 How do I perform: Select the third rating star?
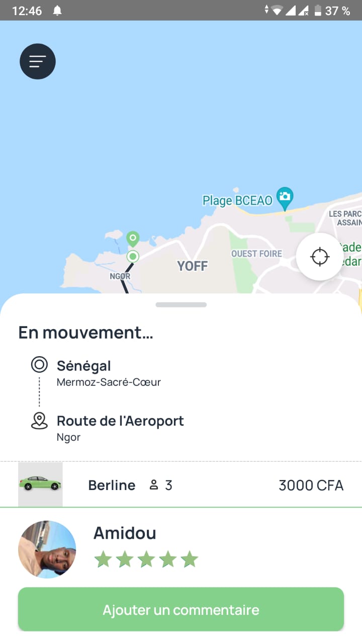146,559
